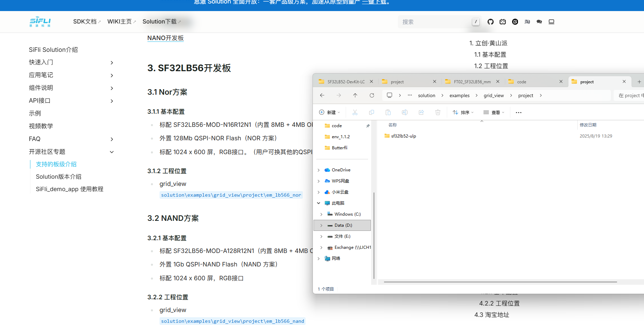Click the laptop theme icon in header

click(x=551, y=22)
